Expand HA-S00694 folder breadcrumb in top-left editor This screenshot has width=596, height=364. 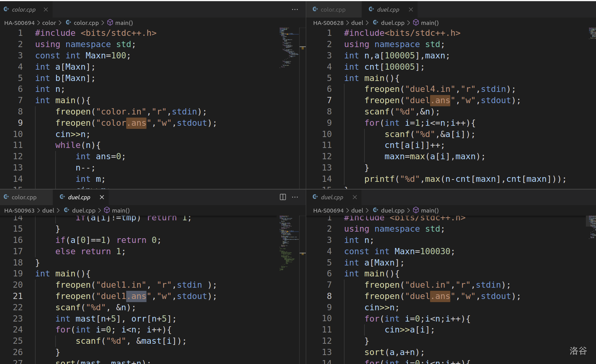[19, 23]
